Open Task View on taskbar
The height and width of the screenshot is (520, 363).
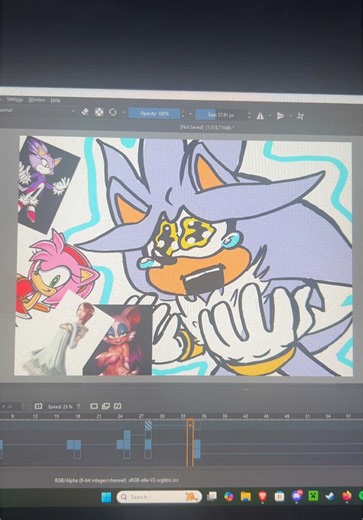[x=212, y=497]
